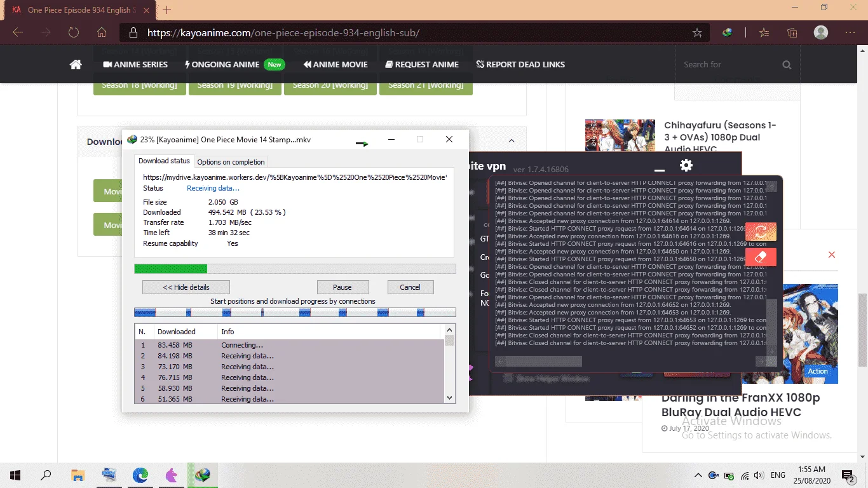Close the red X popup on the right

click(832, 254)
